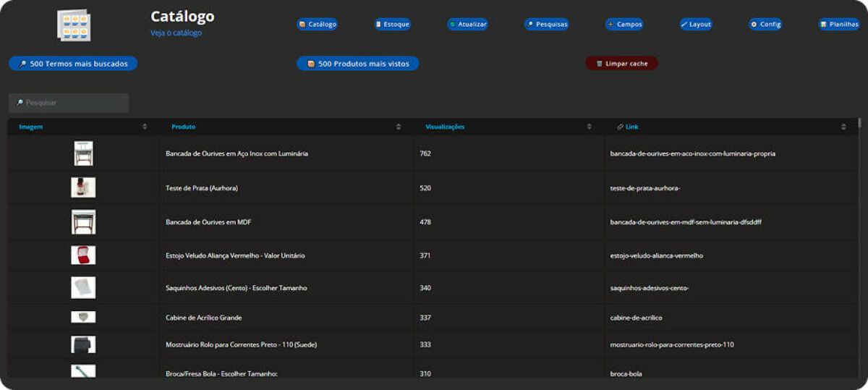Open the Layout settings
The height and width of the screenshot is (390, 868).
pyautogui.click(x=696, y=24)
